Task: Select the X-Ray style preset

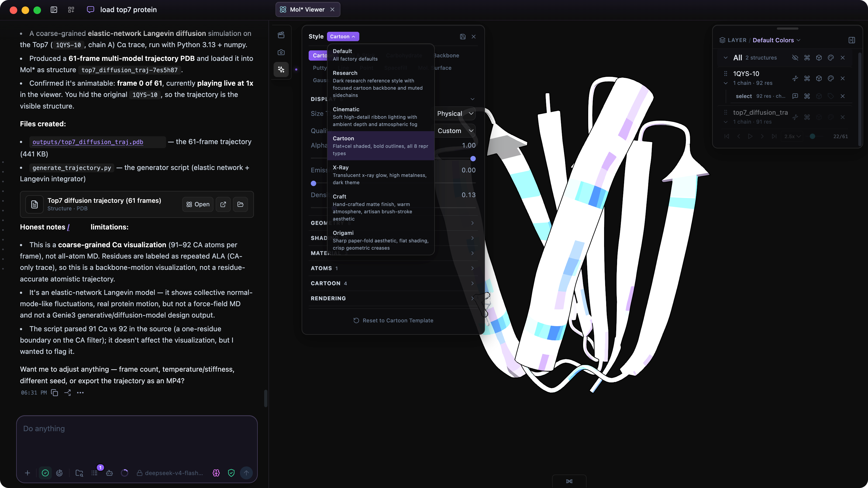Action: tap(380, 175)
